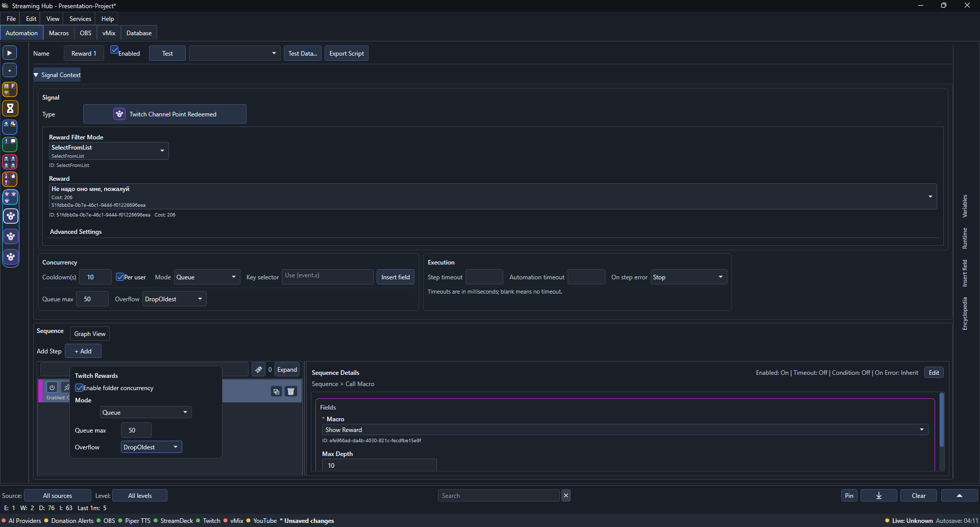Toggle the Enabled checkbox next to Reward 1
980x527 pixels.
[114, 50]
